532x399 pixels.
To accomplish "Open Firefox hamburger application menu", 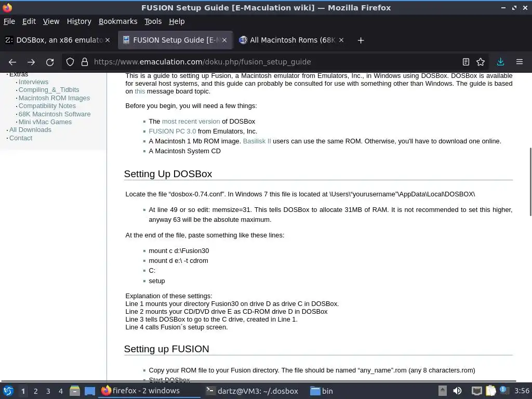I will point(520,62).
